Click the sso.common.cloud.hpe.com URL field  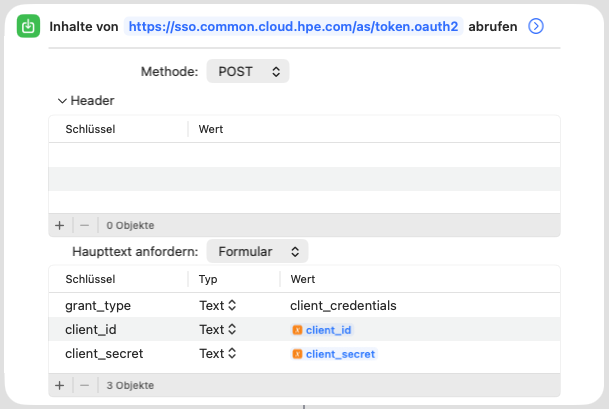point(294,26)
